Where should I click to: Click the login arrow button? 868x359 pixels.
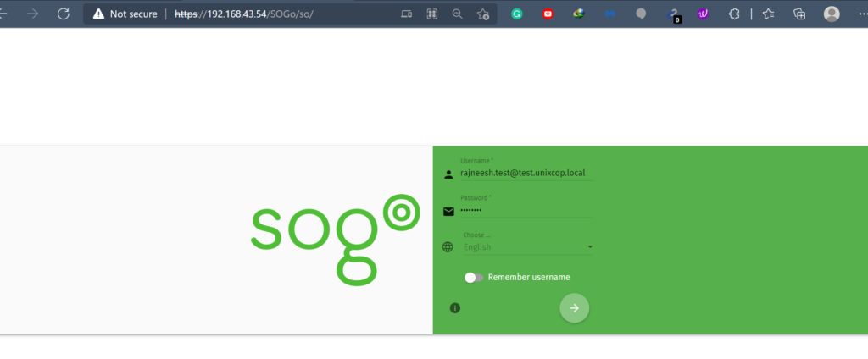tap(574, 308)
